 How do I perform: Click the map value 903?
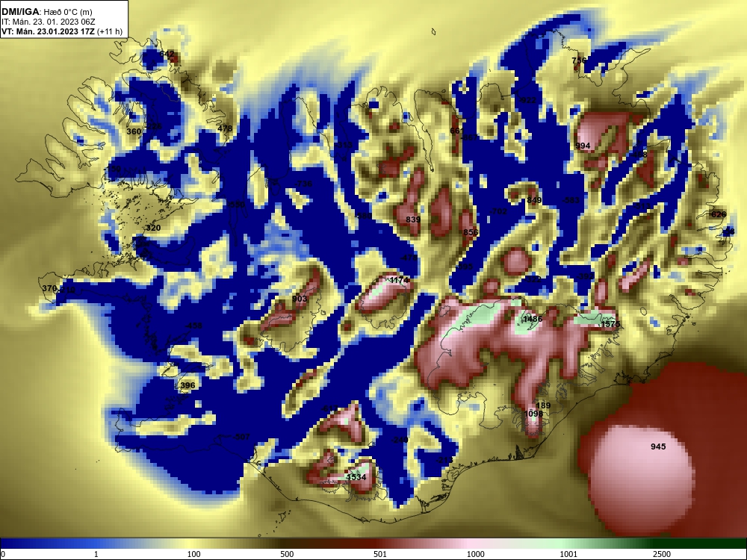[x=300, y=299]
